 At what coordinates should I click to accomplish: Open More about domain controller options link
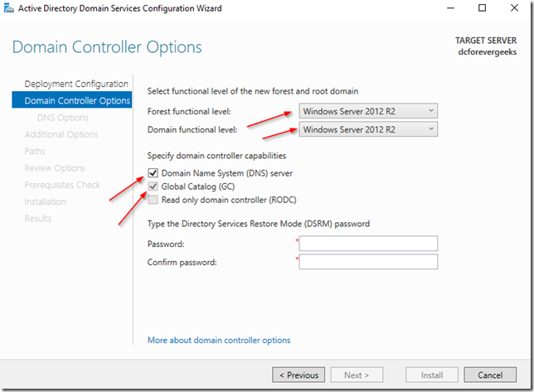(219, 340)
